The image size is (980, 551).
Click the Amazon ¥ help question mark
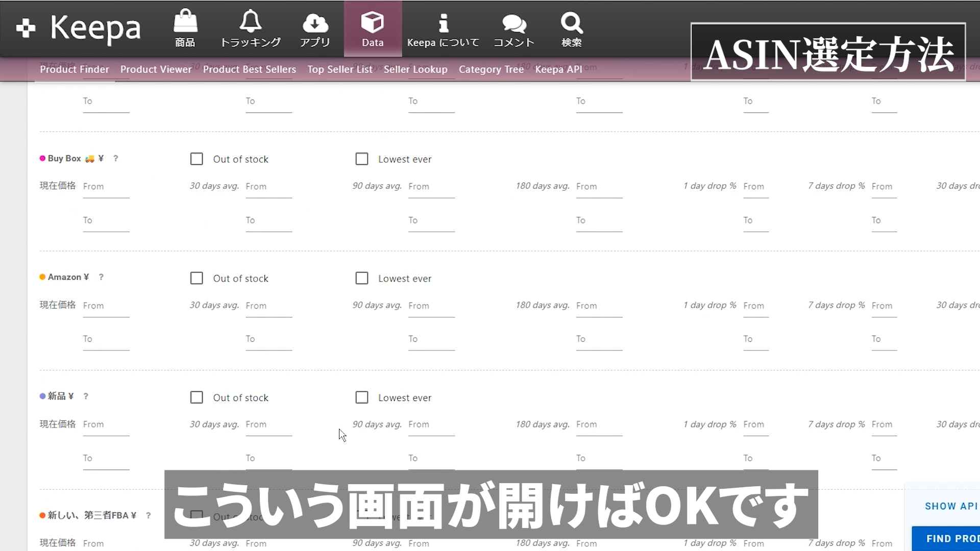coord(101,277)
